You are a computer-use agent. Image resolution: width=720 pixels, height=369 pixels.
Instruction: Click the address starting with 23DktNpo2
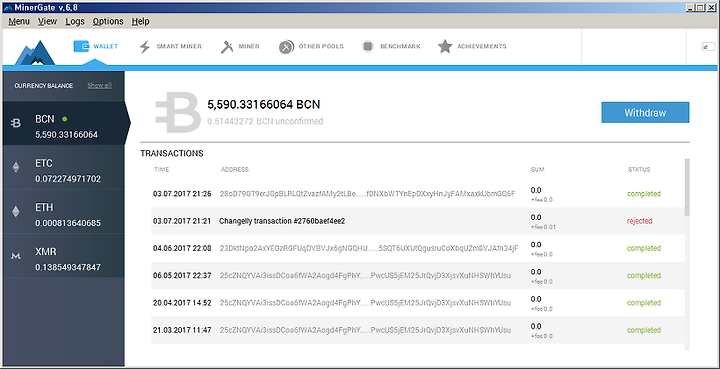[369, 249]
